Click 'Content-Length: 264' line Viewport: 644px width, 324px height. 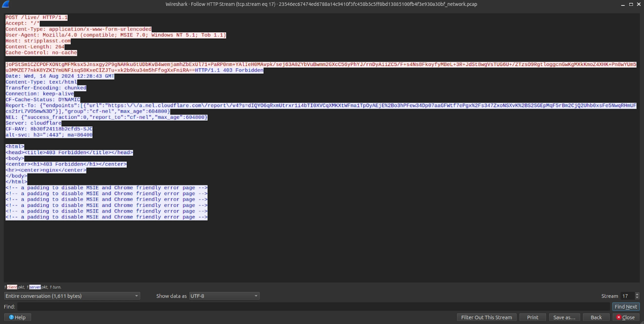click(x=35, y=47)
